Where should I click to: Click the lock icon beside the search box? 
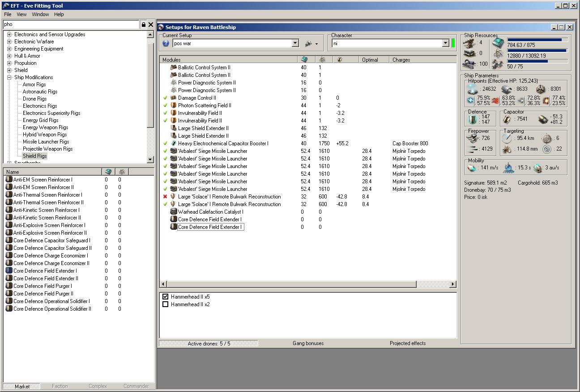pos(144,25)
